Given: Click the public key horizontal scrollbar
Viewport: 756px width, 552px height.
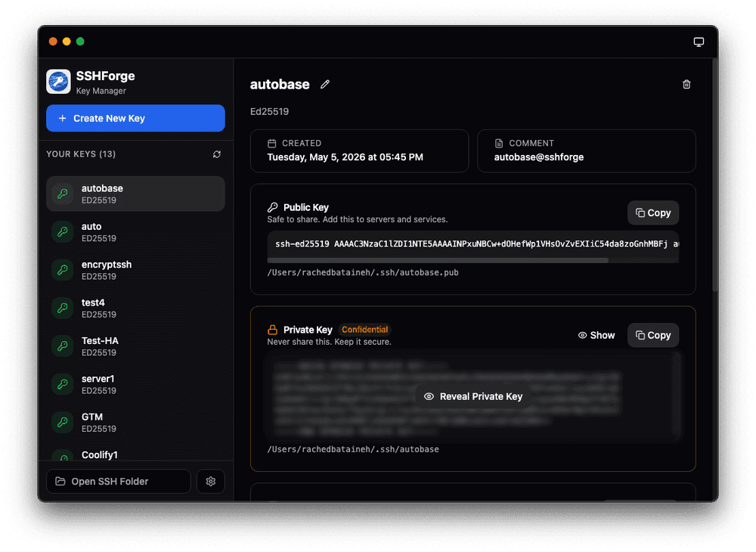Looking at the screenshot, I should [438, 260].
